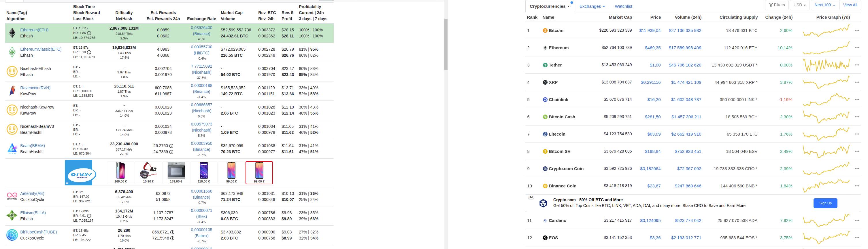Click the Ethereum diamond logo in mining table

[12, 33]
